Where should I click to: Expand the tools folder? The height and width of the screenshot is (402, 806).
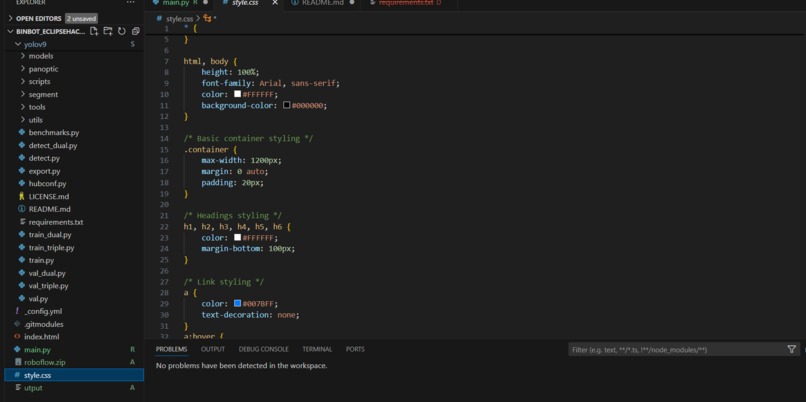coord(23,107)
